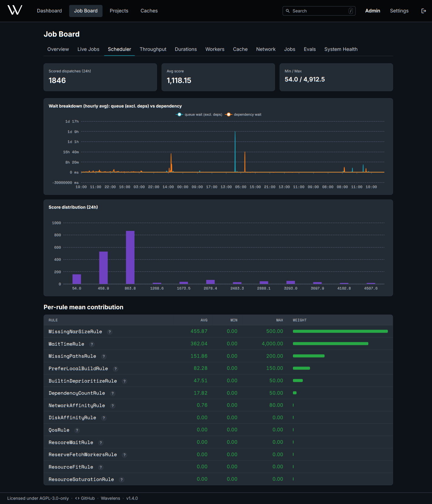Click the 863.8 score distribution bar

[130, 257]
